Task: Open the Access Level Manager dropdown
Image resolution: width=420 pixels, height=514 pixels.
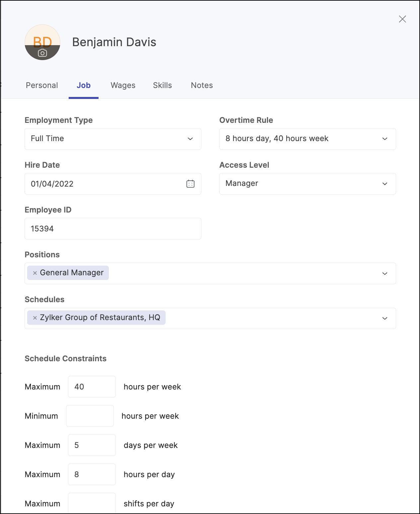Action: (x=308, y=184)
